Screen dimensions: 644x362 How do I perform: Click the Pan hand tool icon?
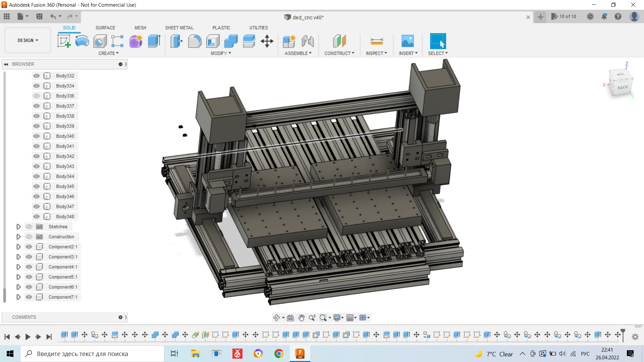[301, 317]
